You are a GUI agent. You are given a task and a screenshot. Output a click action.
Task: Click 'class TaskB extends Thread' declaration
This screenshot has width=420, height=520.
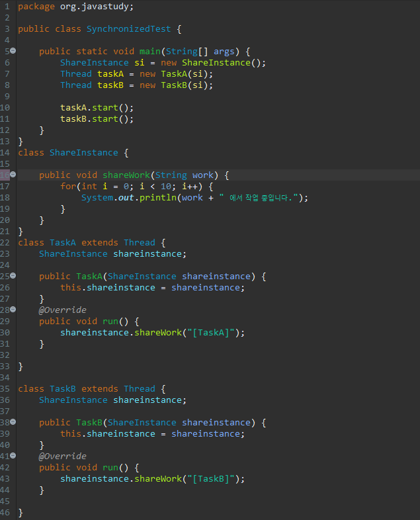tap(87, 389)
